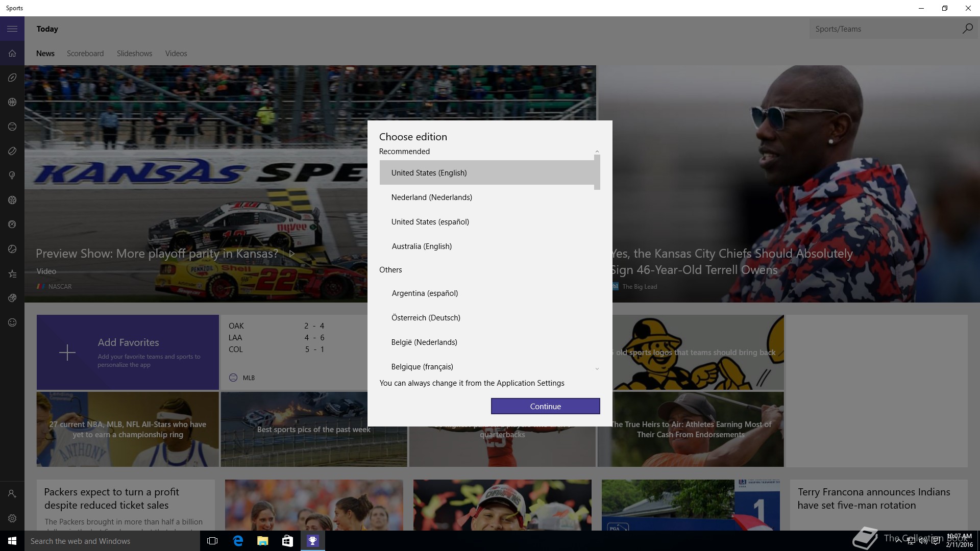Go to Home in sidebar
This screenshot has height=551, width=980.
click(x=12, y=54)
